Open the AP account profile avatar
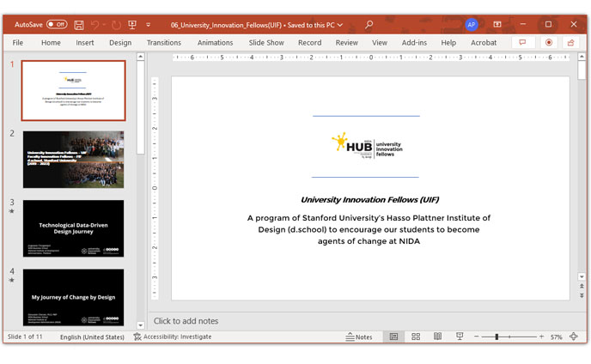This screenshot has width=591, height=364. pyautogui.click(x=471, y=25)
